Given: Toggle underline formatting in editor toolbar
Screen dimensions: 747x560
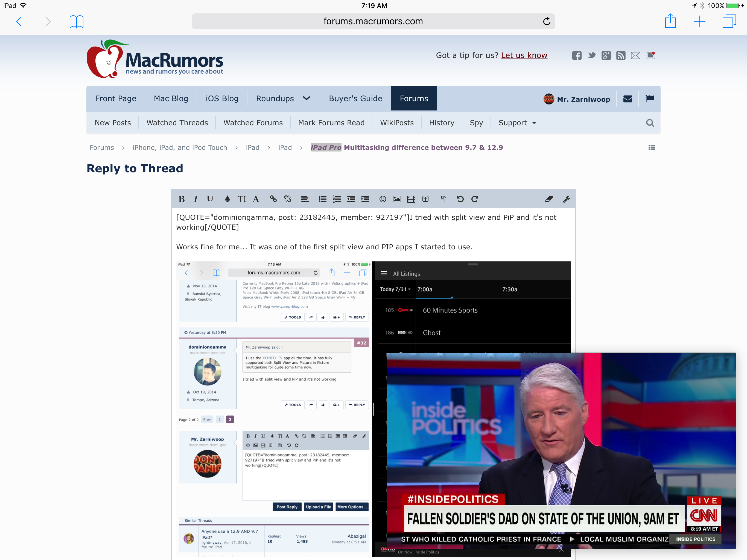Looking at the screenshot, I should click(210, 199).
